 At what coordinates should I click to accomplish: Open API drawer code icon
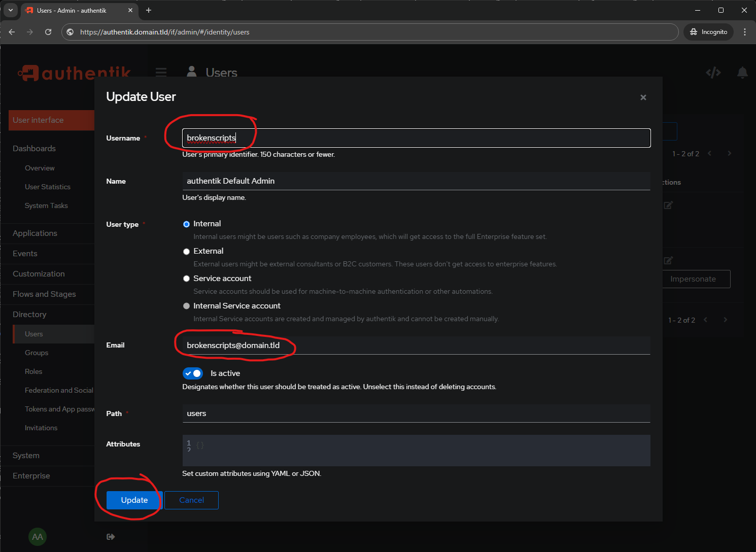(x=713, y=73)
